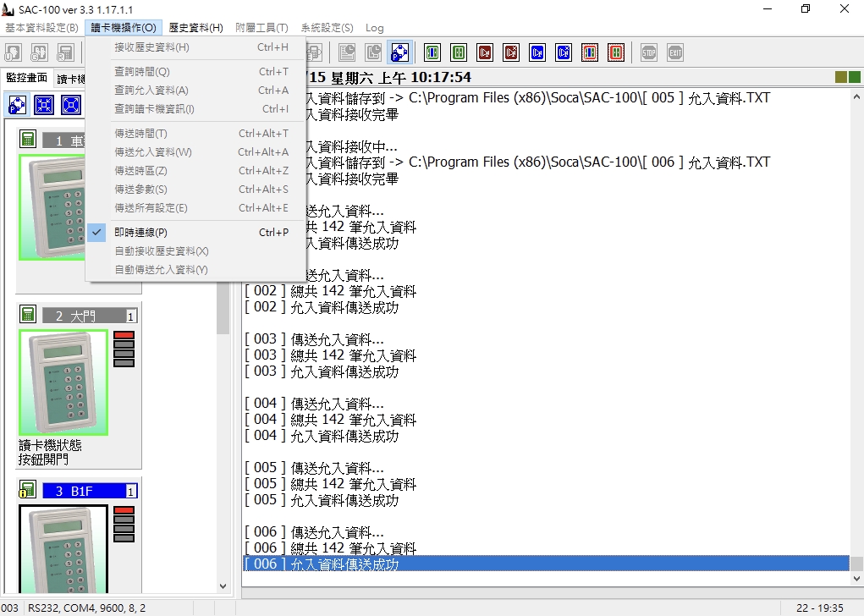
Task: Click the first blue door toolbar icon
Action: pyautogui.click(x=537, y=53)
